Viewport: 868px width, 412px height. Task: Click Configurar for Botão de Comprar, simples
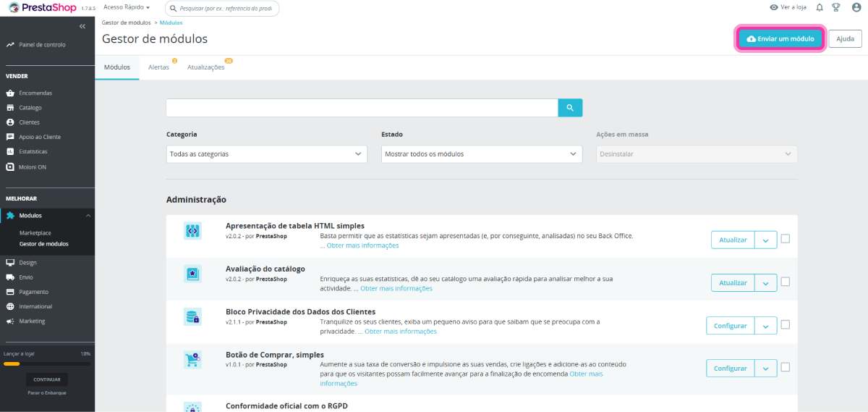[x=731, y=369]
